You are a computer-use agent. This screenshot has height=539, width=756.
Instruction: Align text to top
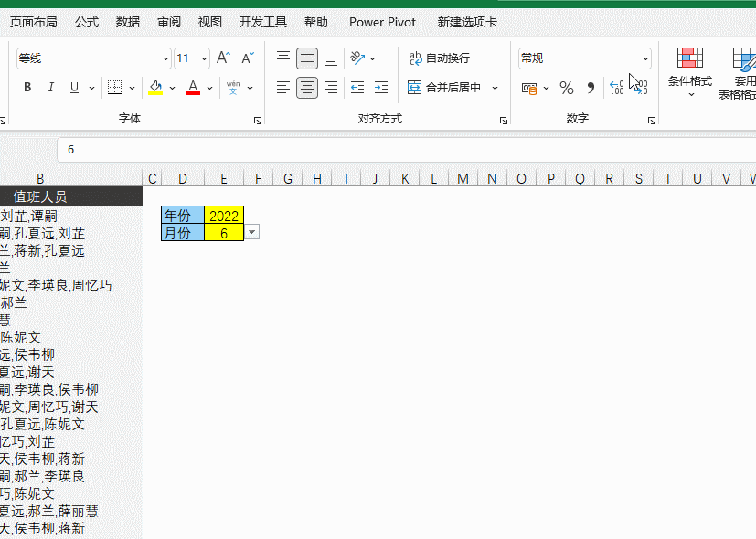283,58
